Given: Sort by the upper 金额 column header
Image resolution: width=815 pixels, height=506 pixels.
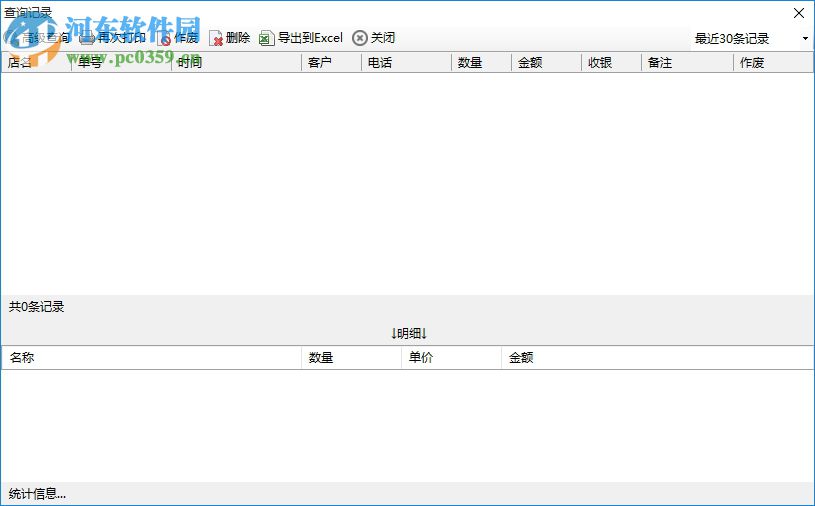Looking at the screenshot, I should (x=546, y=62).
